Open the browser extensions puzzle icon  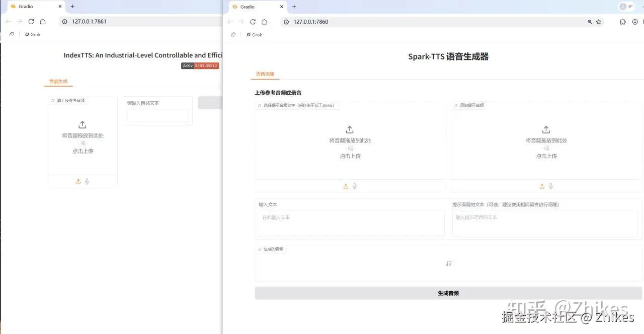623,22
